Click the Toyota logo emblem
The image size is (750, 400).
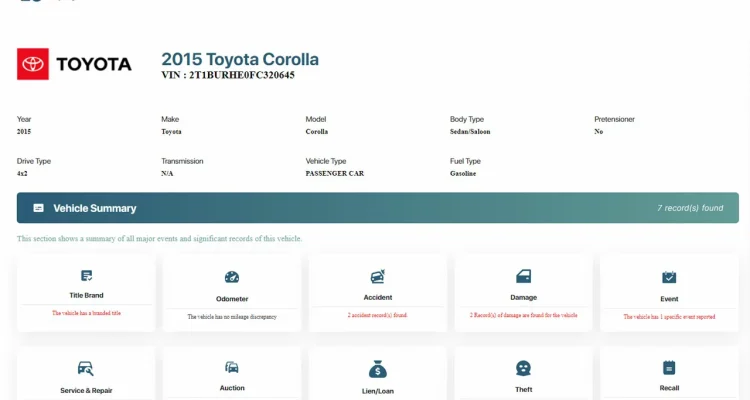(33, 64)
